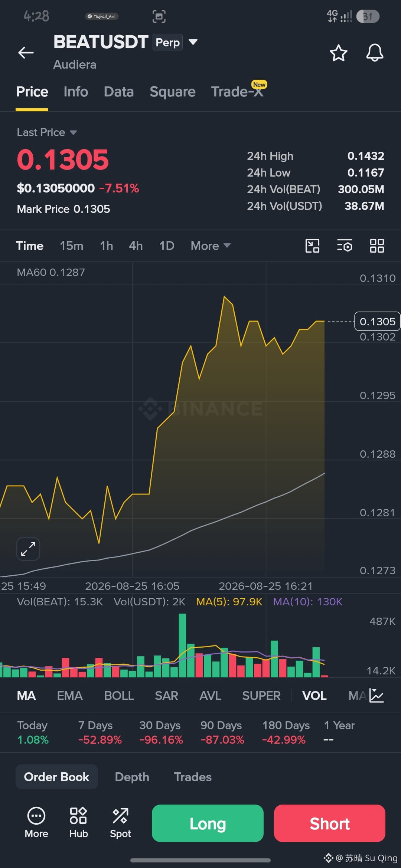Viewport: 401px width, 868px height.
Task: Toggle the VOL sub-indicator
Action: pos(314,696)
